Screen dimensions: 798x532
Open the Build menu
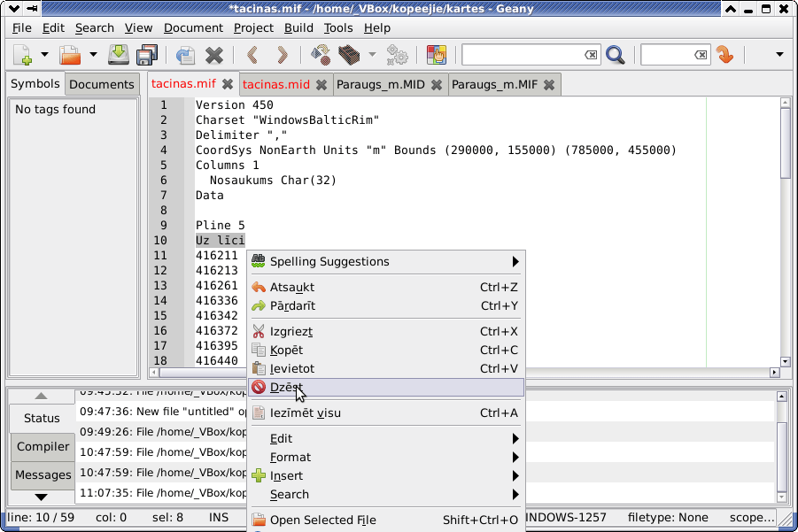pos(298,28)
